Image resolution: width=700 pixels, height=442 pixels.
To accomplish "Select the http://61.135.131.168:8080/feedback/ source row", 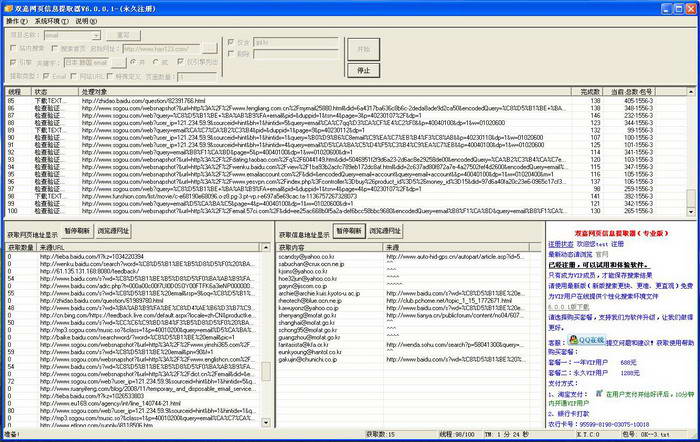I will (133, 271).
